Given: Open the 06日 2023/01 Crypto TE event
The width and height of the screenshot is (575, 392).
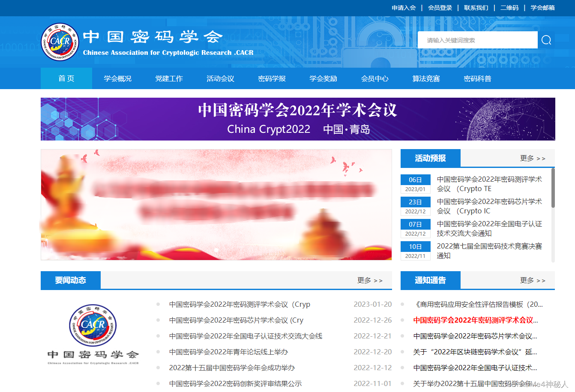Looking at the screenshot, I should point(489,184).
